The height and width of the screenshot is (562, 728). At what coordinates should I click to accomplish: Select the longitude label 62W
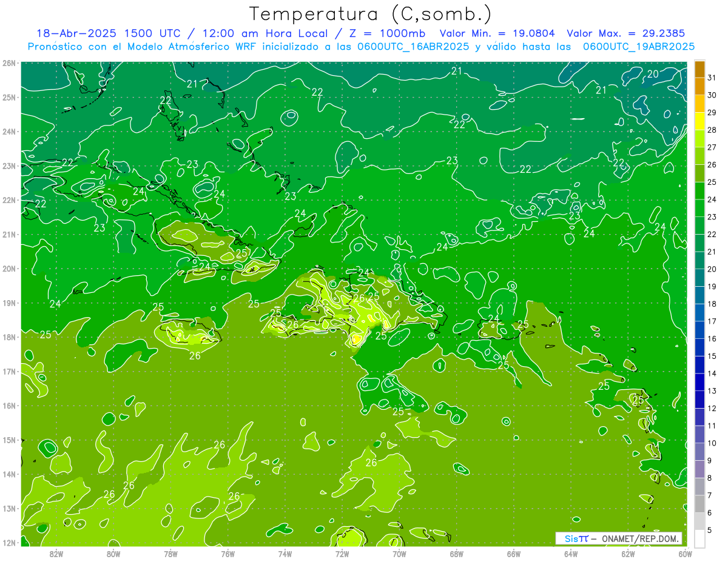coord(628,554)
